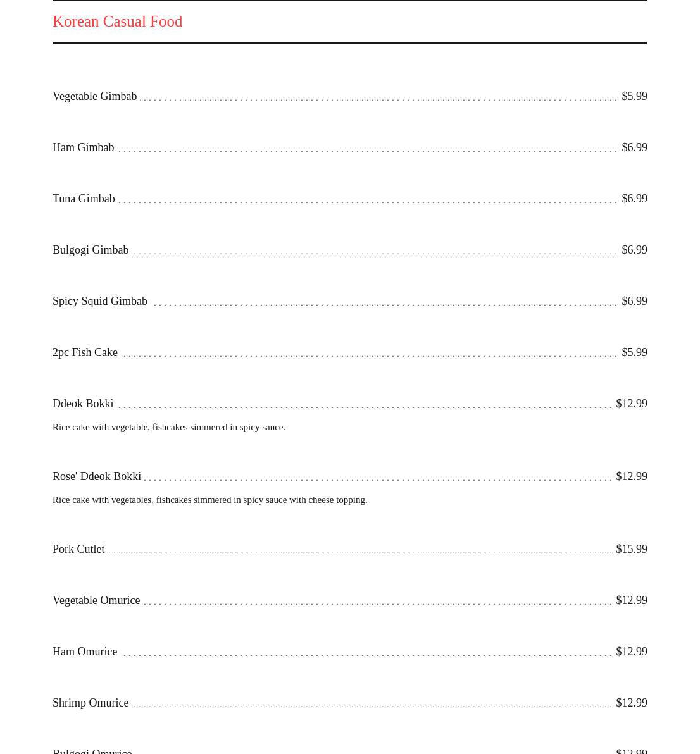The image size is (700, 754).
Task: Select the Vegetable Gimbab menu item
Action: (x=94, y=96)
